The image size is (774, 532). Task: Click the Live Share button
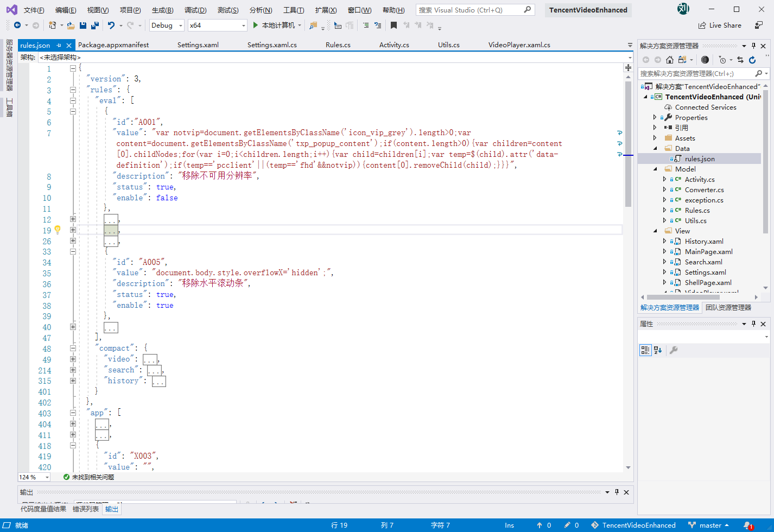[x=720, y=25]
